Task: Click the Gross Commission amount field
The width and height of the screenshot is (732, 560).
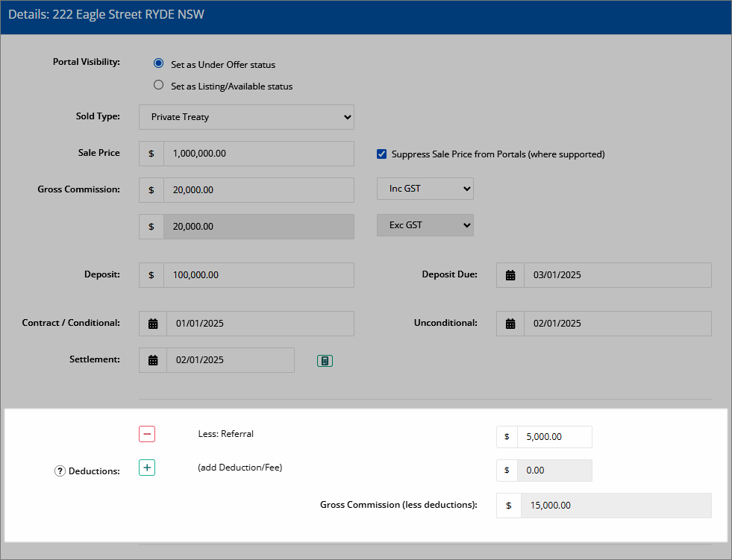Action: tap(259, 190)
